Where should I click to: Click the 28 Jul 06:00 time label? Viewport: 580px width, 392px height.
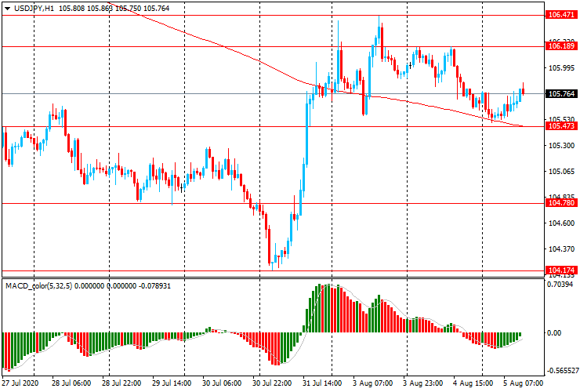point(71,383)
